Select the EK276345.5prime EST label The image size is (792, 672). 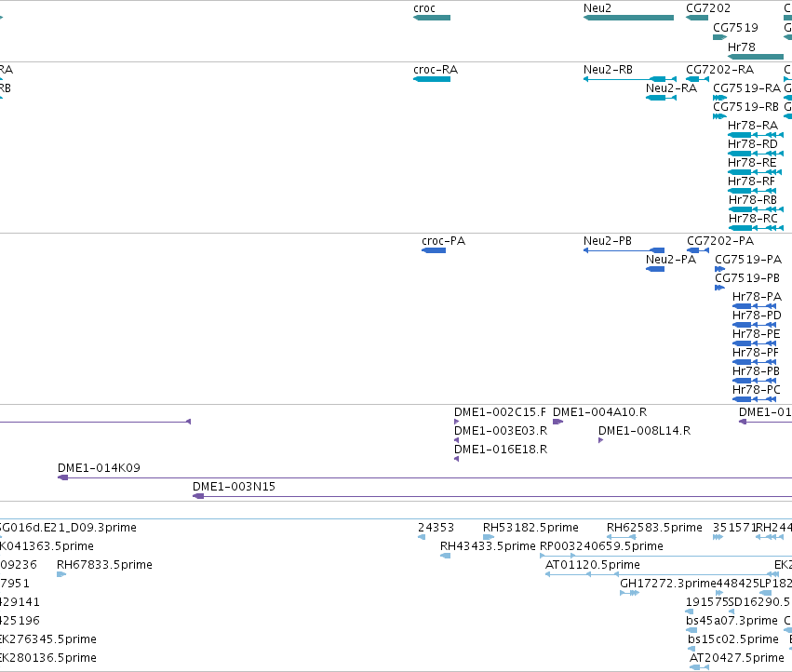click(x=48, y=639)
